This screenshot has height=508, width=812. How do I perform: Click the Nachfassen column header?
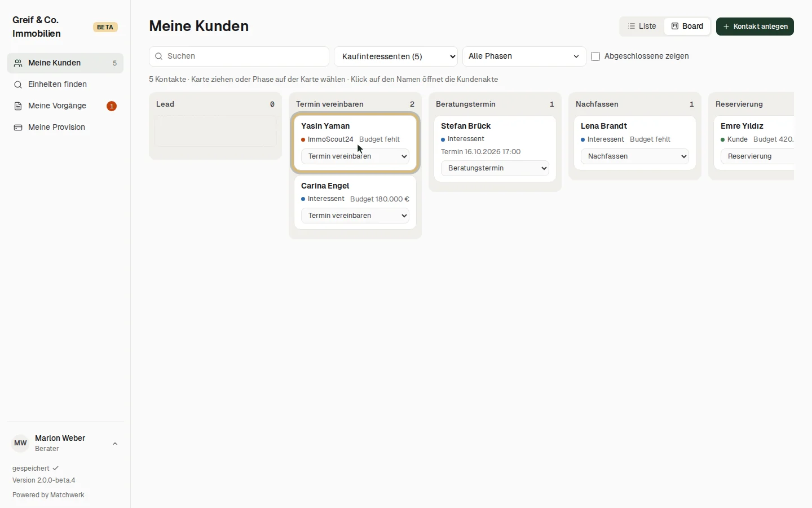coord(597,104)
